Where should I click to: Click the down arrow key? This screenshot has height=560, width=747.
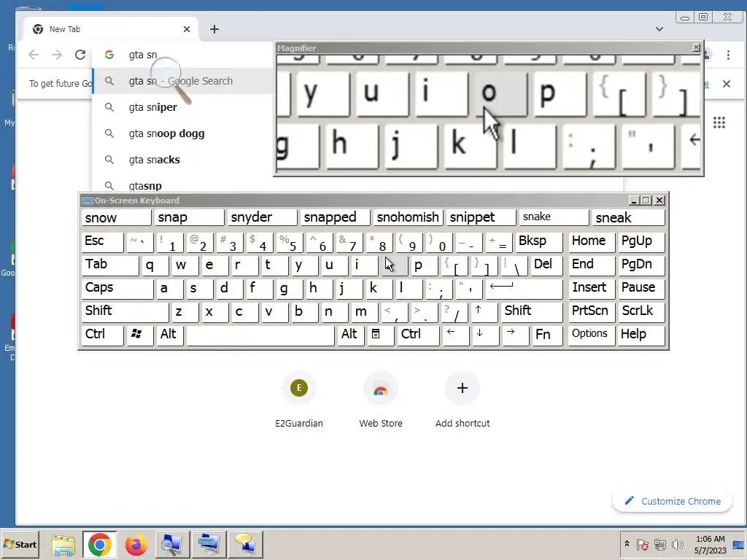pos(485,335)
